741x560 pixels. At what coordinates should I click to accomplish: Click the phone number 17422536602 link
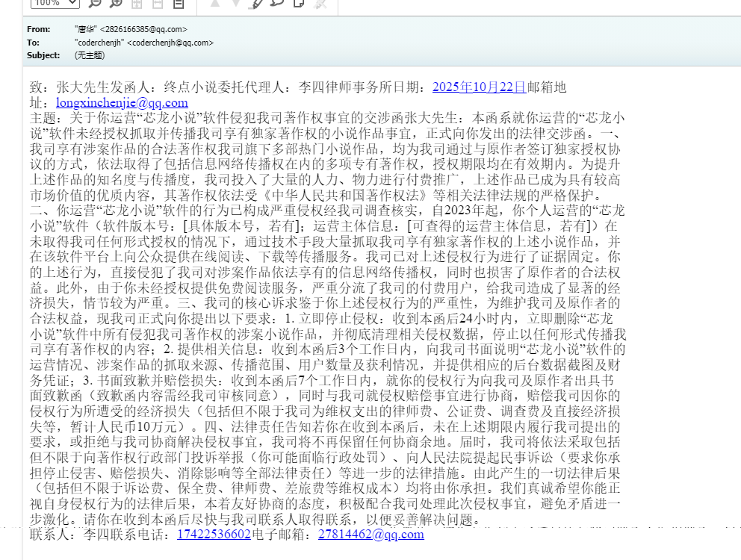[214, 534]
